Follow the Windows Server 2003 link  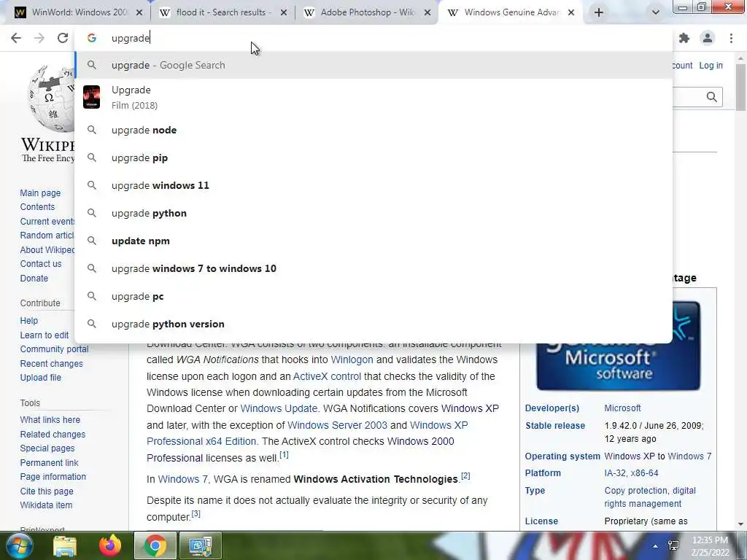click(x=337, y=425)
